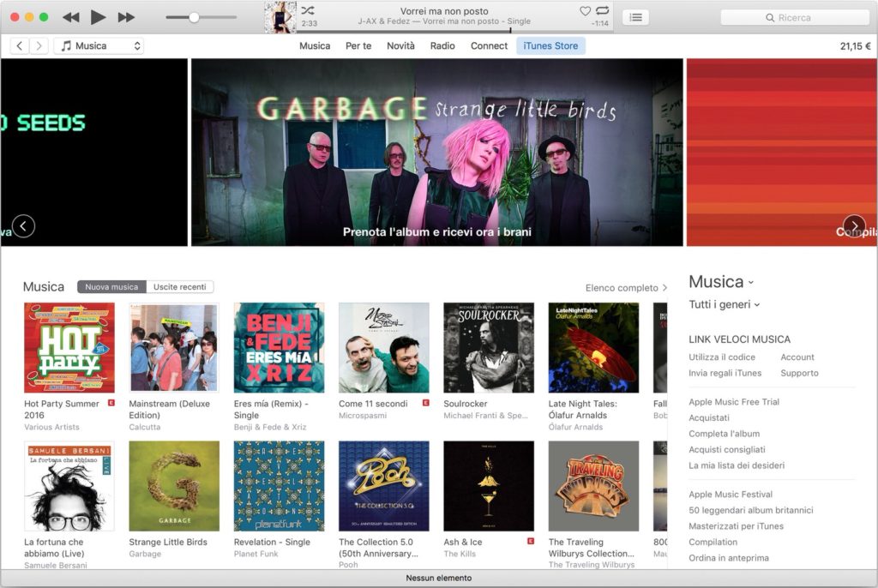Toggle repeat mode icon
This screenshot has height=588, width=878.
(x=603, y=10)
